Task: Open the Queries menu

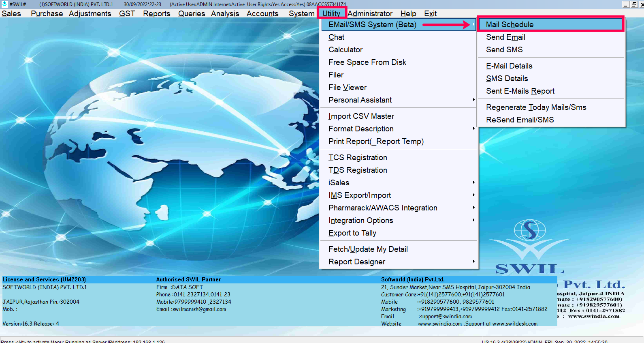Action: pos(192,13)
